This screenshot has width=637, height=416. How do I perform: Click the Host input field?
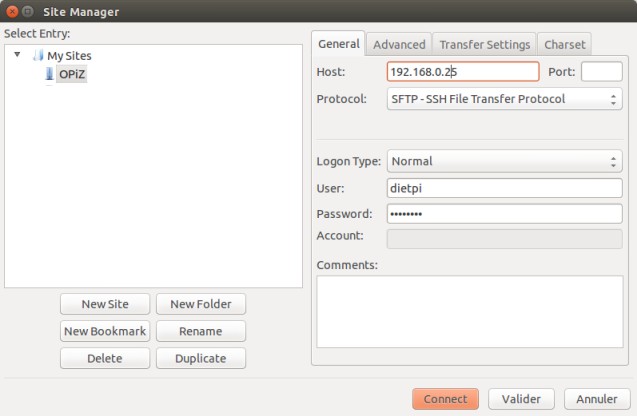(x=462, y=72)
